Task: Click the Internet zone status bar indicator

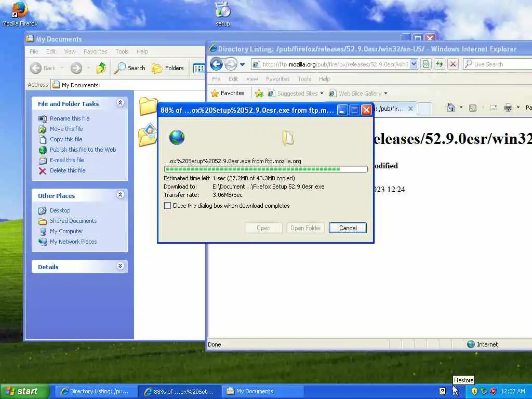Action: coord(482,344)
